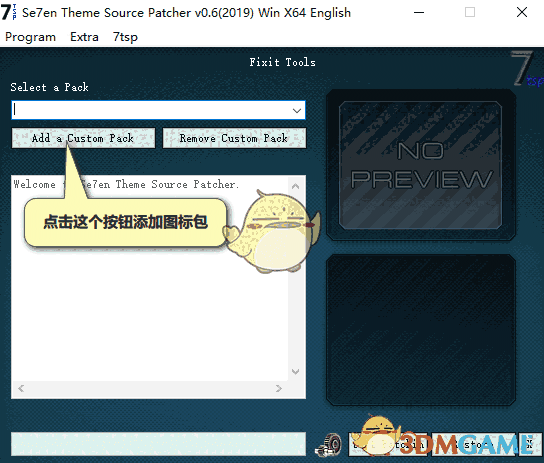The image size is (544, 463).
Task: Click the 7tsp app icon in title bar
Action: coord(8,12)
